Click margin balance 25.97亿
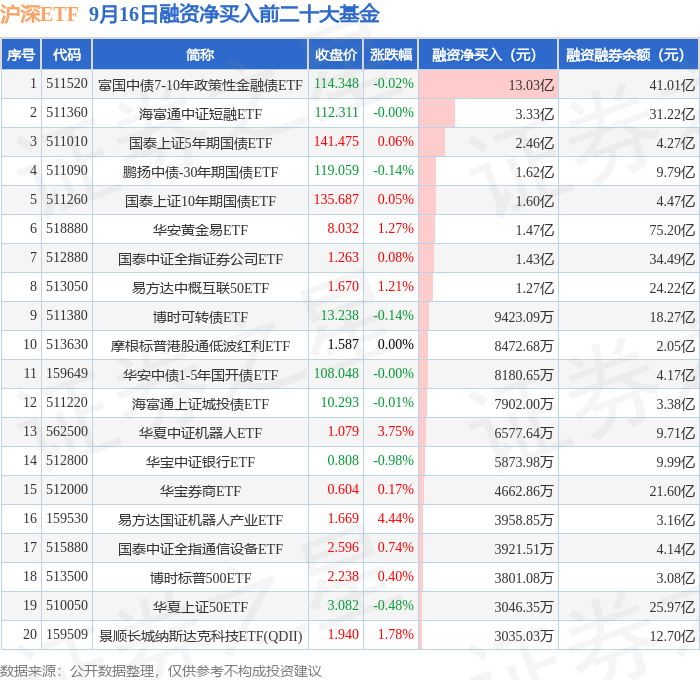The width and height of the screenshot is (700, 680). pos(672,607)
